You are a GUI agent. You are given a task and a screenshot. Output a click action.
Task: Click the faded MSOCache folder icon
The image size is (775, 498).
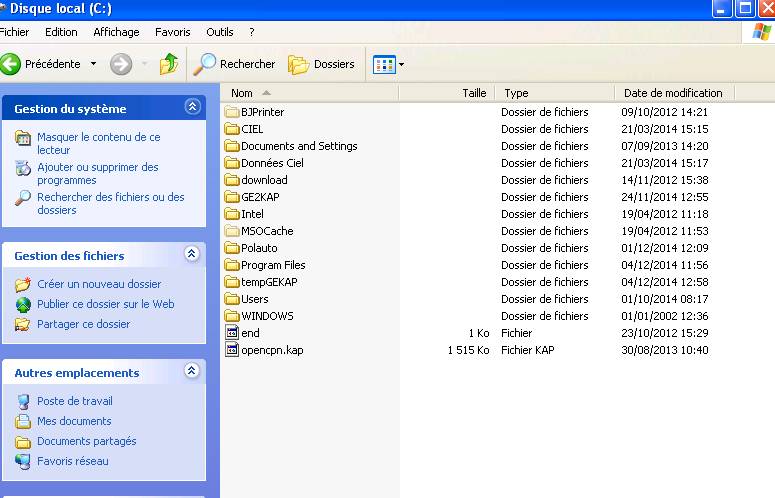[x=232, y=231]
